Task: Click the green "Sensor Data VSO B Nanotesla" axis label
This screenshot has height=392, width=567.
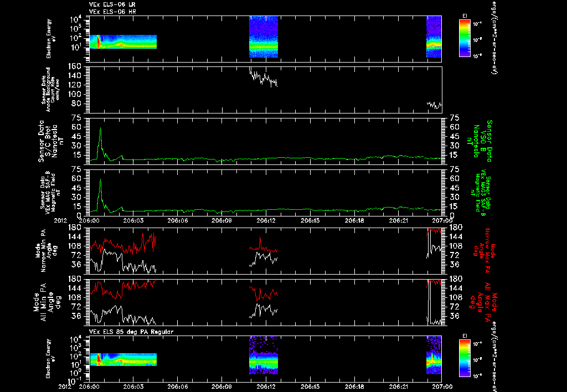Action: [x=480, y=141]
